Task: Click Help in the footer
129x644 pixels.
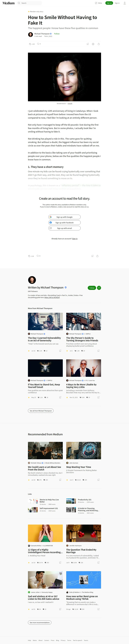Action: pos(29,640)
